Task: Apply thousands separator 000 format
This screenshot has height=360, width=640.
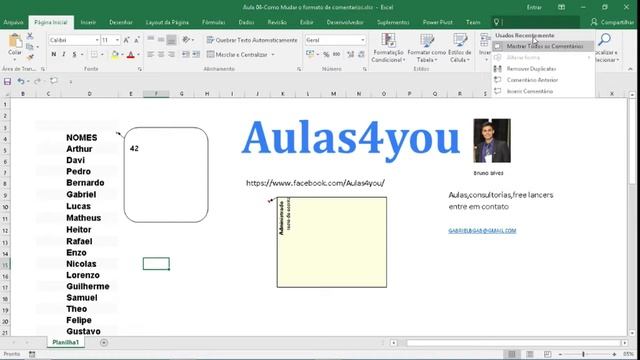Action: pyautogui.click(x=336, y=54)
